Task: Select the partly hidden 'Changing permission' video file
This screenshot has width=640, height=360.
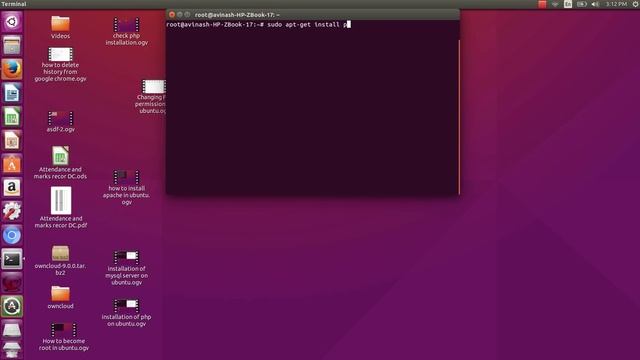Action: pos(151,97)
